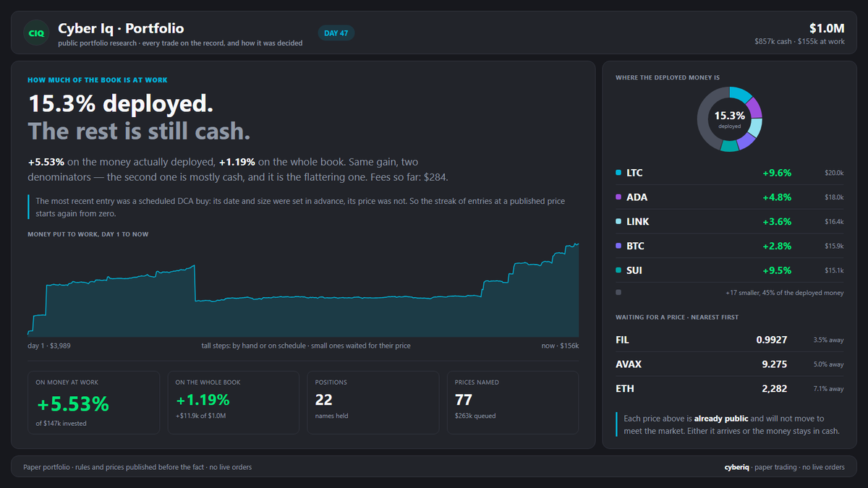Select the AVAX waiting price row

pyautogui.click(x=729, y=364)
